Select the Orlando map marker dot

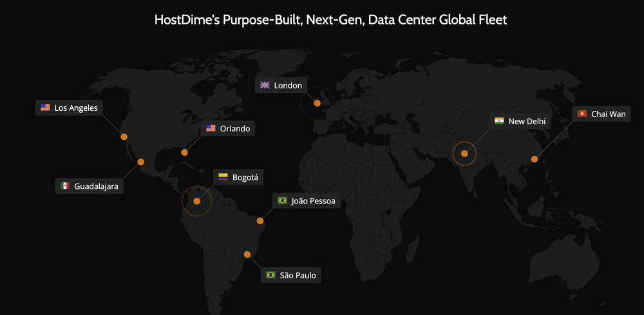coord(184,153)
